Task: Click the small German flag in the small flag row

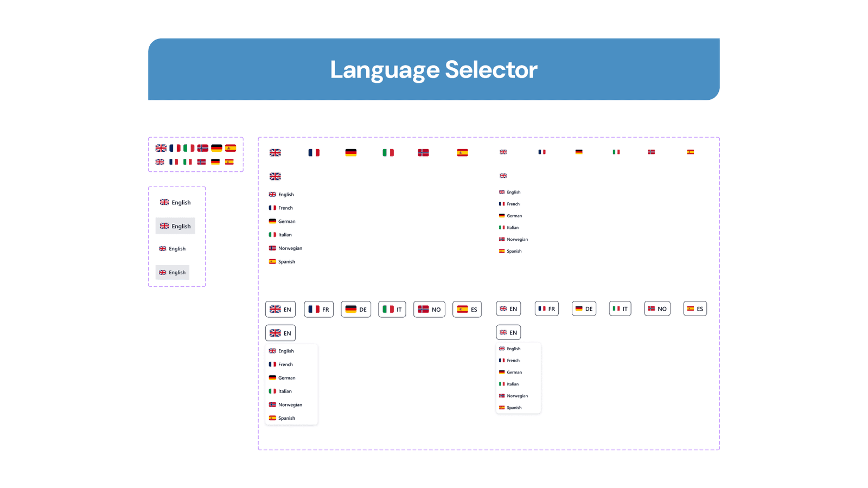Action: click(579, 152)
